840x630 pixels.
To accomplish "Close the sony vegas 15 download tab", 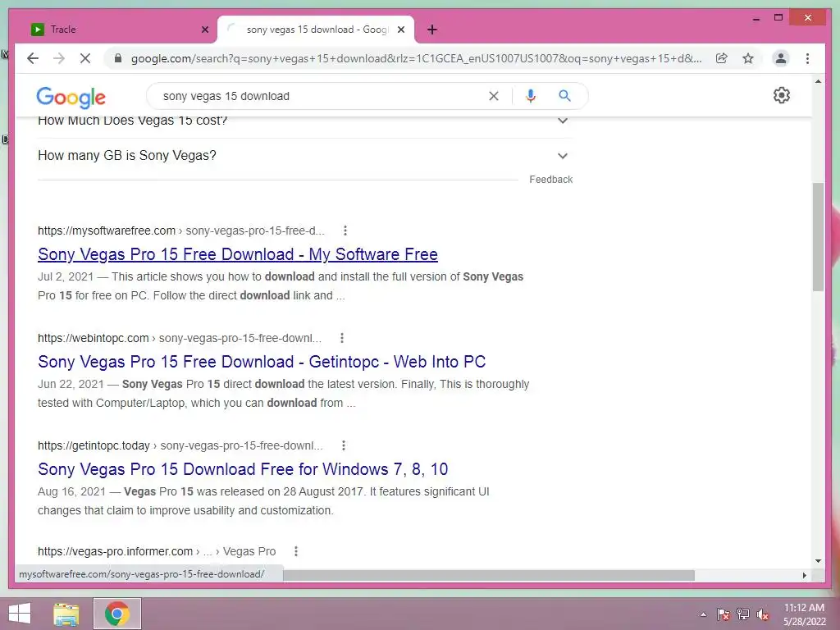I will click(x=400, y=30).
